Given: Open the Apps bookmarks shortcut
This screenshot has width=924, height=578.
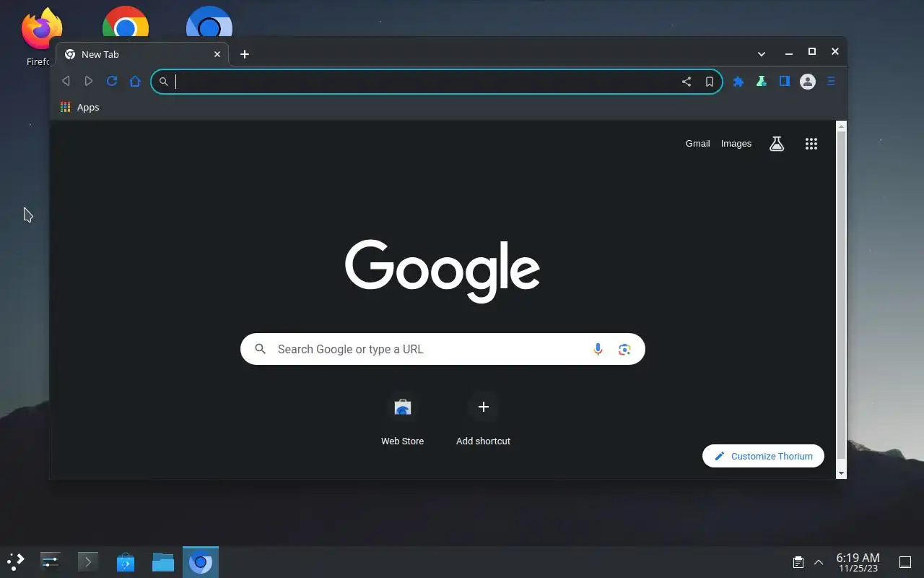Looking at the screenshot, I should click(80, 107).
